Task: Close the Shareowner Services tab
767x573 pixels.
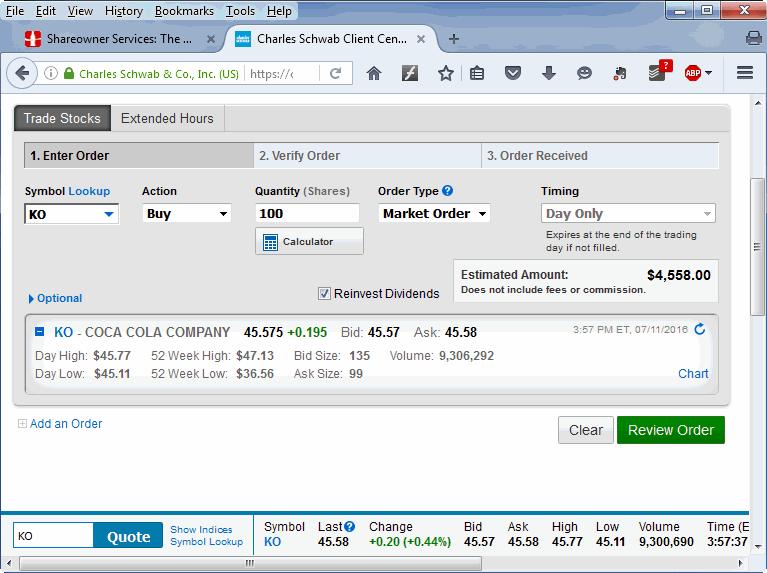Action: 210,39
